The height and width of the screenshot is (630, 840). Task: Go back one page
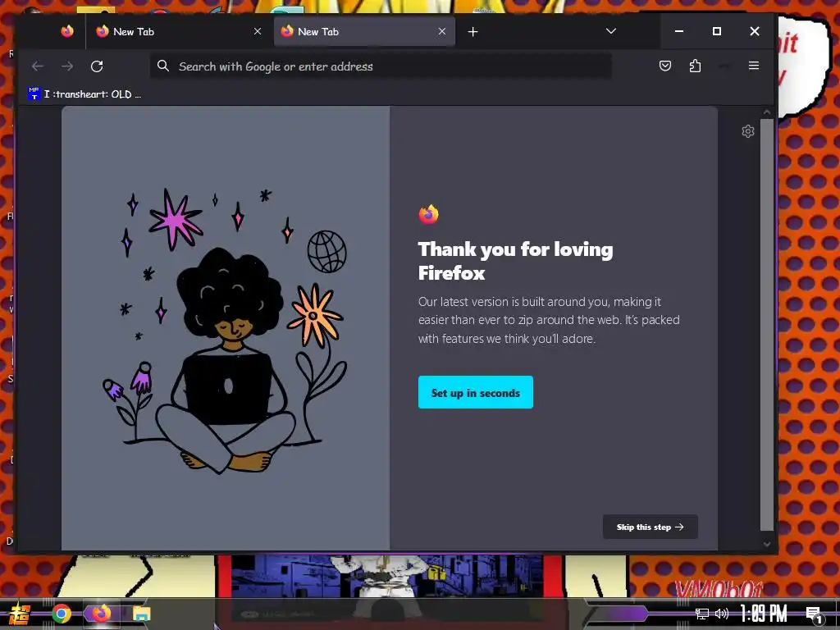point(38,66)
